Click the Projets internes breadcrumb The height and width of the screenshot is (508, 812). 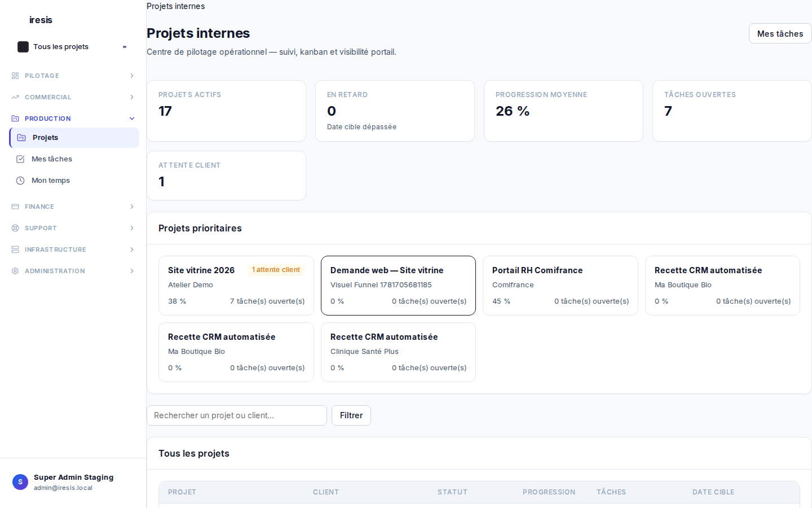[x=175, y=6]
